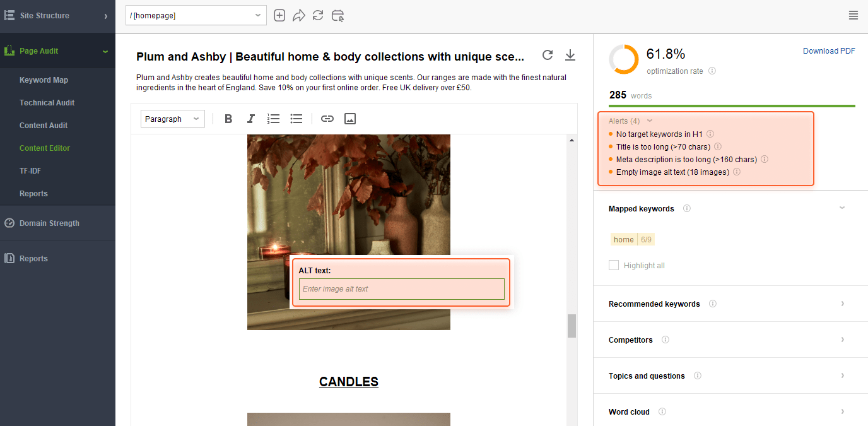Click the Site Structure icon in sidebar
The height and width of the screenshot is (426, 868).
pos(9,15)
